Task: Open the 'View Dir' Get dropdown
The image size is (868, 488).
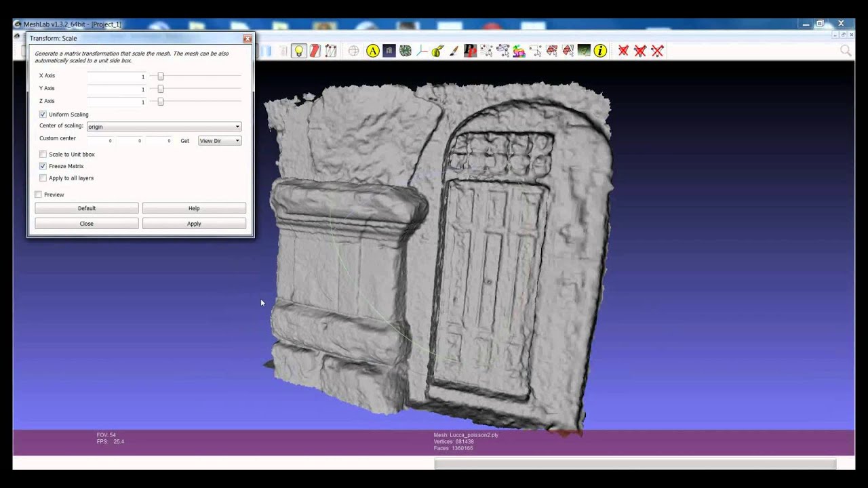Action: click(220, 140)
